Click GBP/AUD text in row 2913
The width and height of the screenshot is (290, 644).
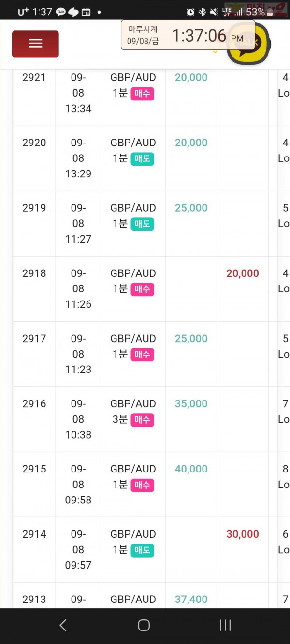pos(133,600)
